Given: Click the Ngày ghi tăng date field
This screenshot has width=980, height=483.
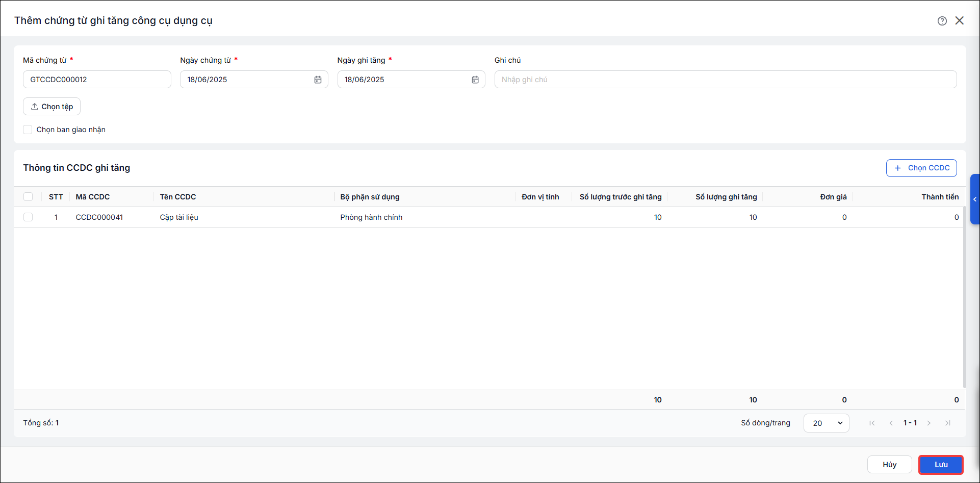Looking at the screenshot, I should click(x=411, y=80).
